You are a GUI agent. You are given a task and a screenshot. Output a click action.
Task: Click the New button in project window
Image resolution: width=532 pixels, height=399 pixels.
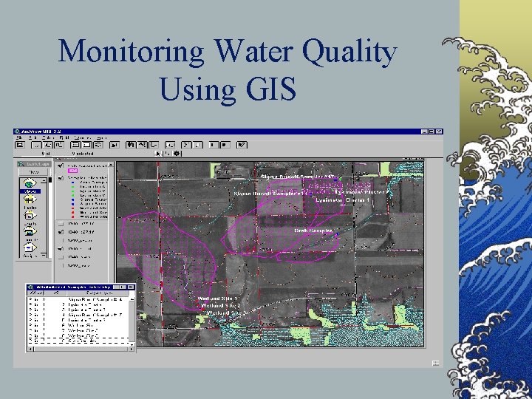[33, 172]
